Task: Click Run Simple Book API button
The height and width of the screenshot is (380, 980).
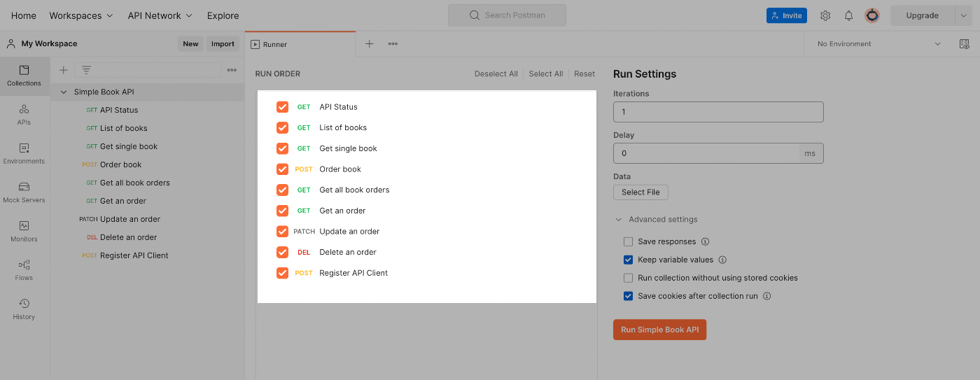Action: 660,330
